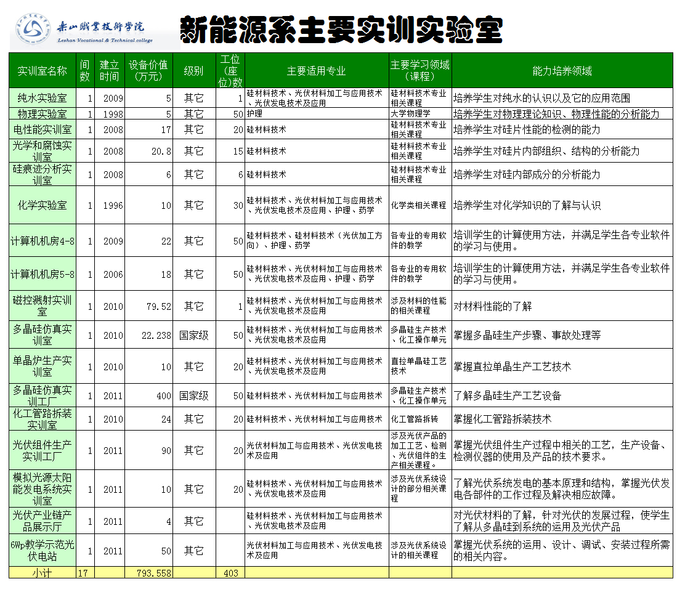Click the 纯水实验室 row name cell
Image resolution: width=685 pixels, height=616 pixels.
42,98
